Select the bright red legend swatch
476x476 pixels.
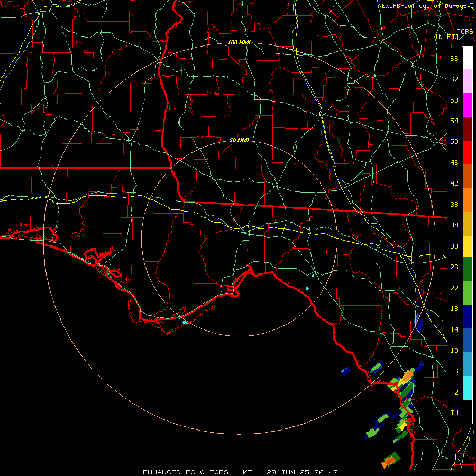pos(467,152)
